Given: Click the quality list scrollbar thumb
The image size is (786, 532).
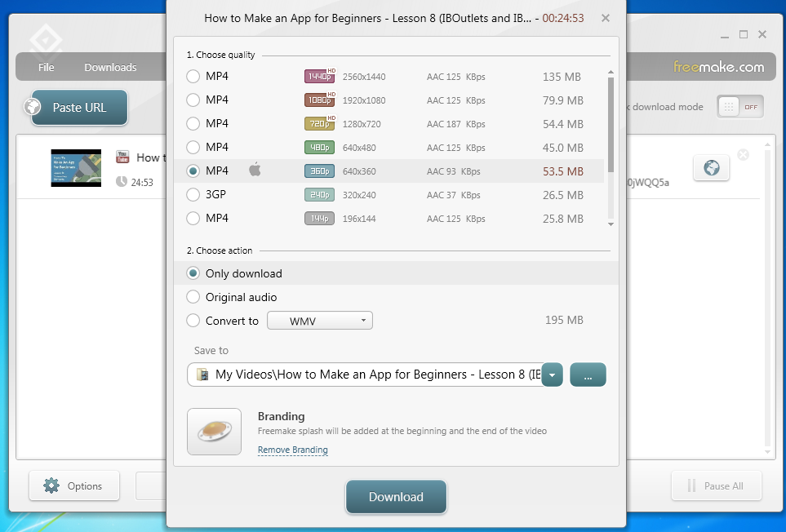Looking at the screenshot, I should click(x=611, y=124).
